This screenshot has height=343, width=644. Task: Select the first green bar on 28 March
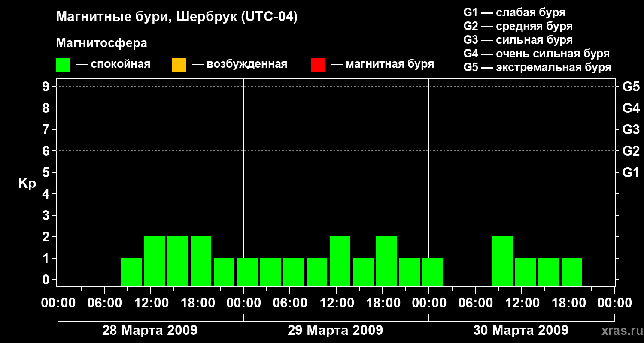coord(131,272)
